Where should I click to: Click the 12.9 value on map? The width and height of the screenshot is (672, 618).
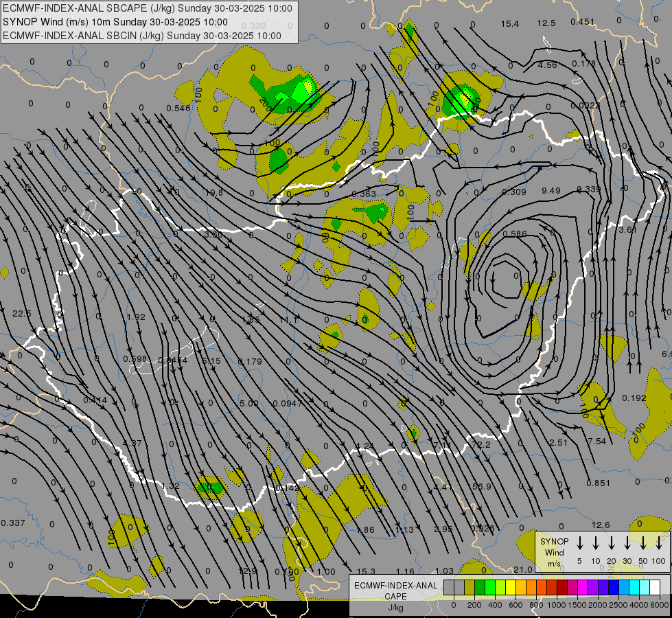248,571
